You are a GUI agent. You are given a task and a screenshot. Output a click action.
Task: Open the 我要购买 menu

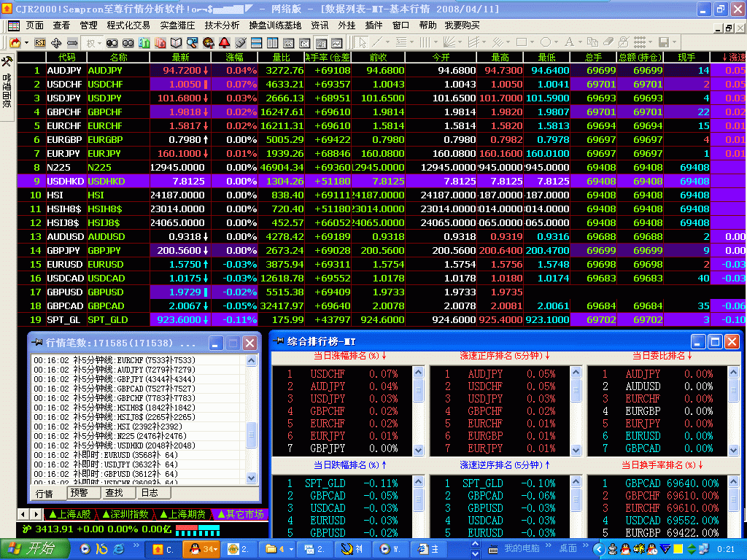[462, 26]
